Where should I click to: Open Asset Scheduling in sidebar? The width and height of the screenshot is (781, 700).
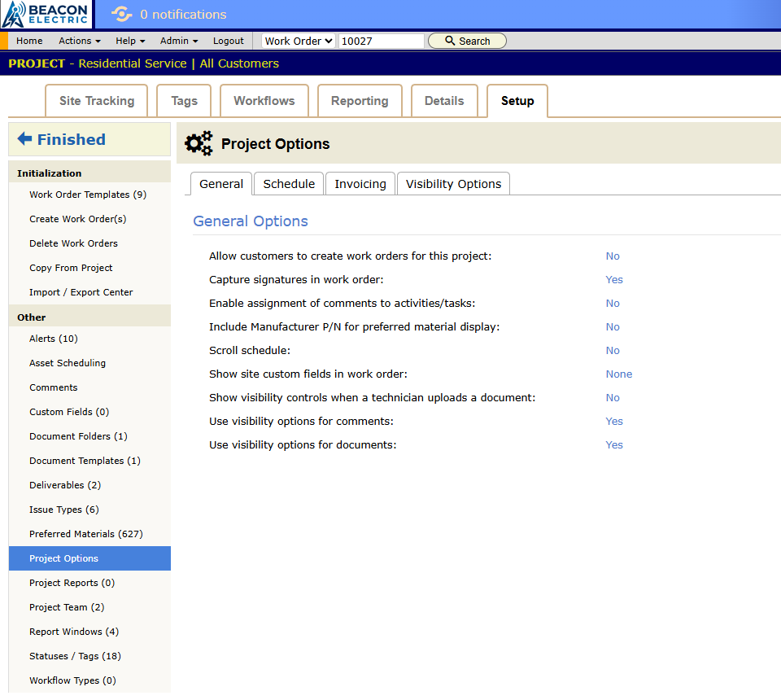point(68,363)
